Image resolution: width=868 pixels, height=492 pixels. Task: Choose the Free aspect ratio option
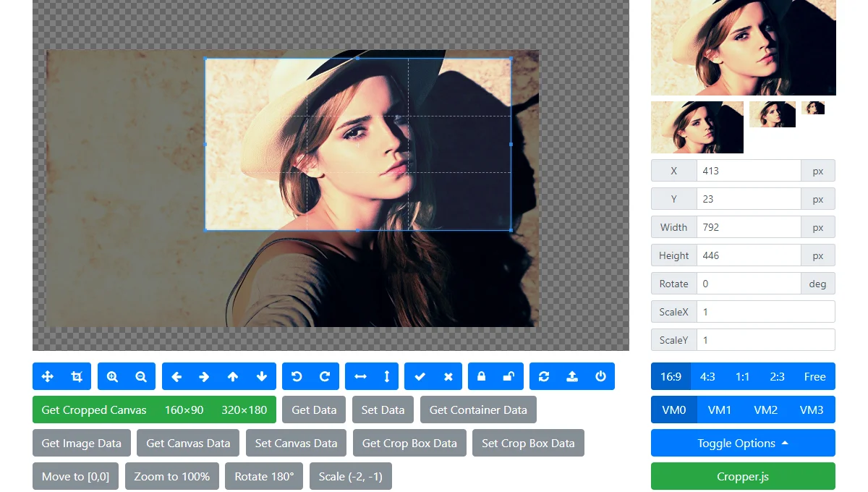point(814,376)
